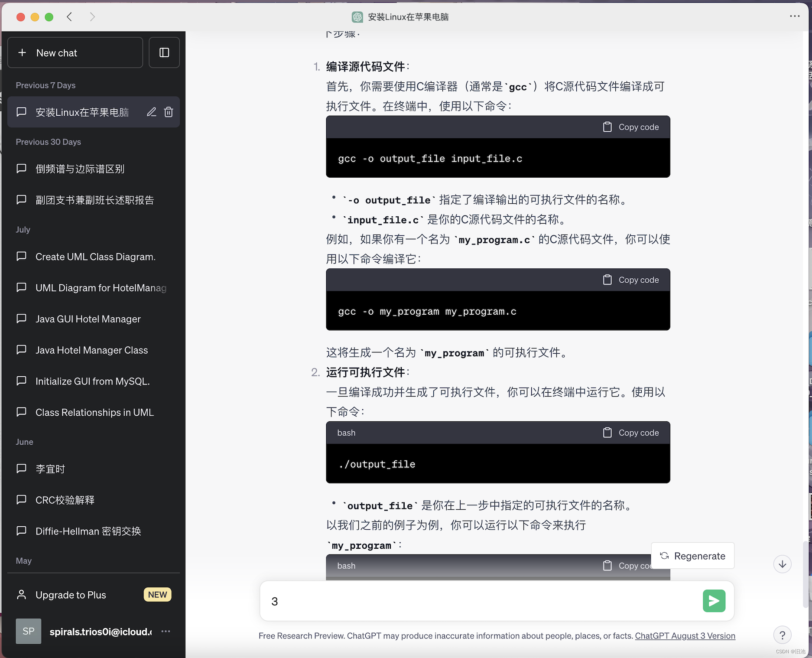Open the Diffie-Hellman 密钥交换 chat
Viewport: 812px width, 658px height.
[x=88, y=531]
